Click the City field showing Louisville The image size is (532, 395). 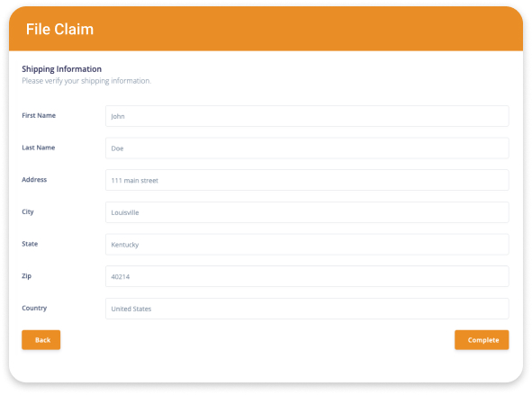[307, 212]
